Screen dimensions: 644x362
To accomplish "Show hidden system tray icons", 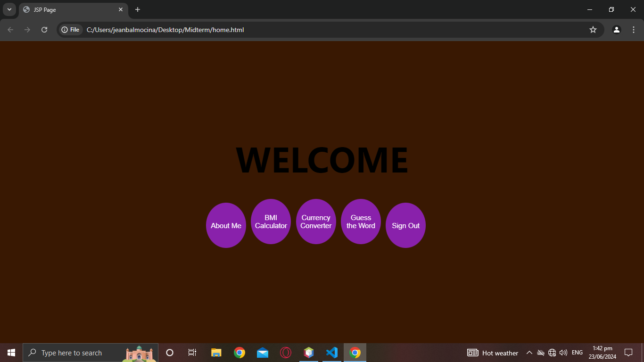I will [x=529, y=353].
